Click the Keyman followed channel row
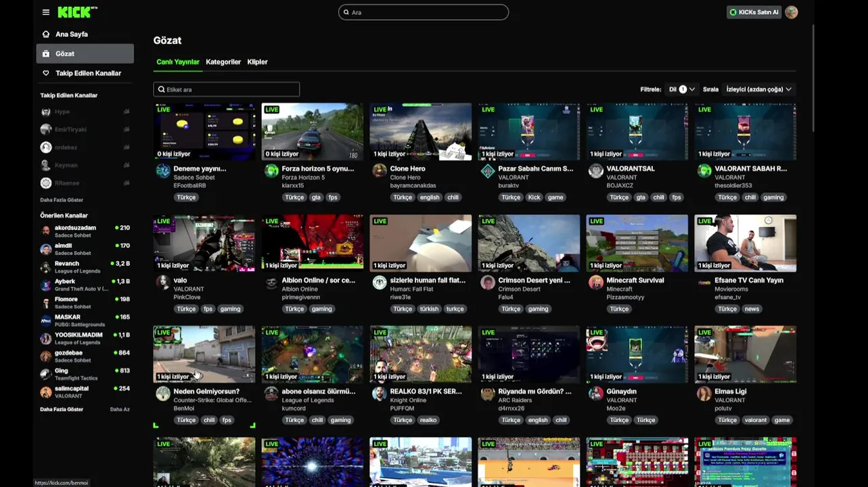This screenshot has height=487, width=868. (x=85, y=165)
